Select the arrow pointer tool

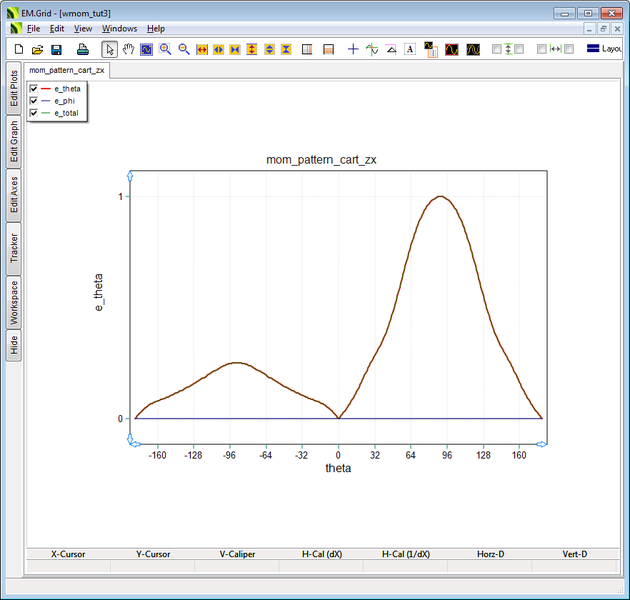(110, 49)
